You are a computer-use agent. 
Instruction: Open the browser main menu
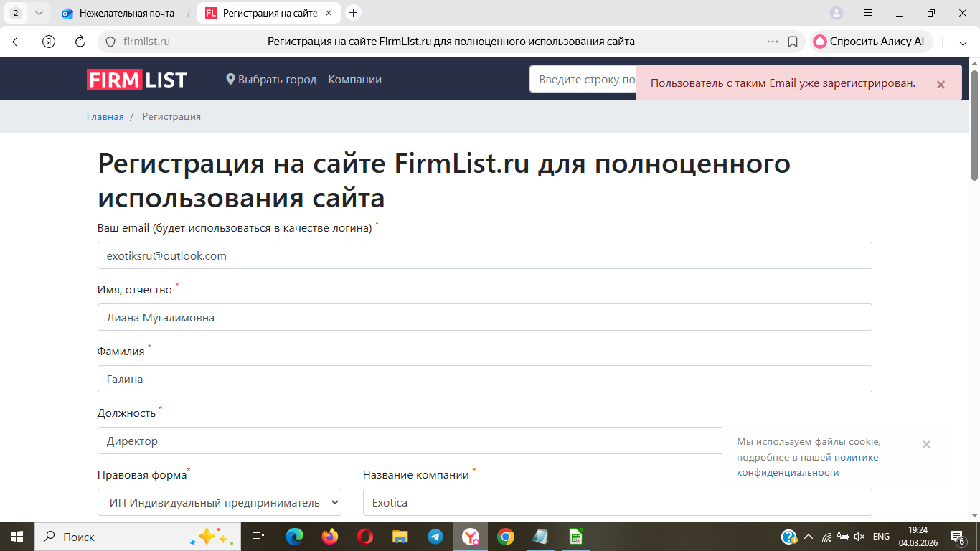click(x=868, y=13)
